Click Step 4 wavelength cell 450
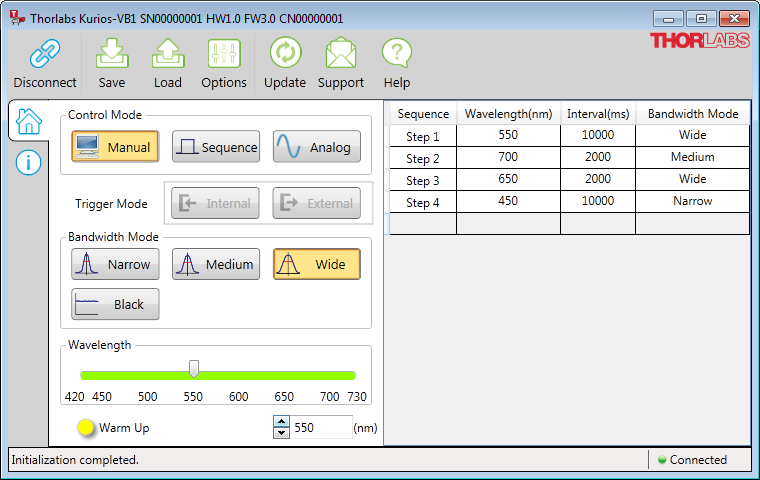 point(508,201)
